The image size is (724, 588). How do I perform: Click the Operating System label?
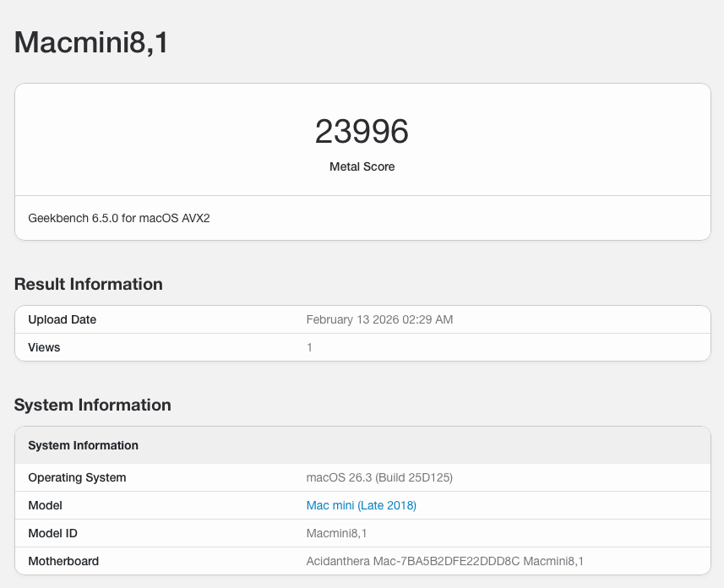77,477
